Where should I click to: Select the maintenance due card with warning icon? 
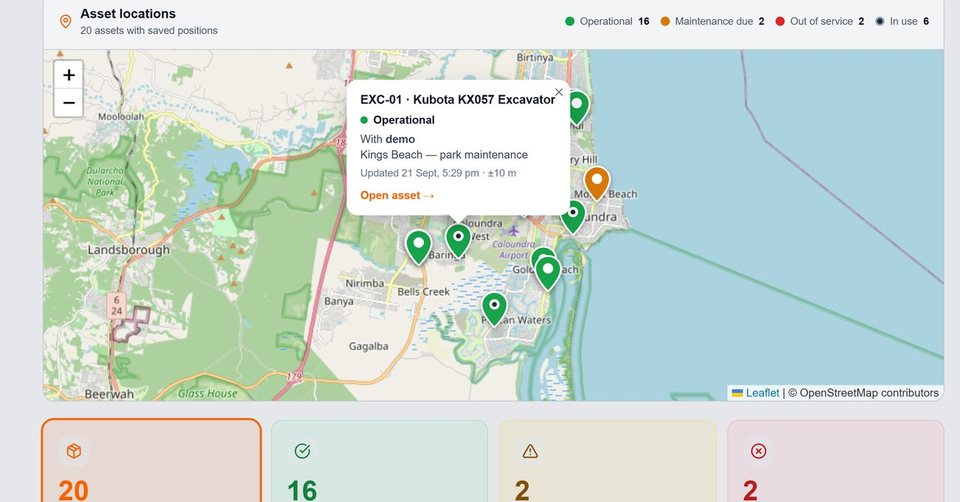point(608,461)
